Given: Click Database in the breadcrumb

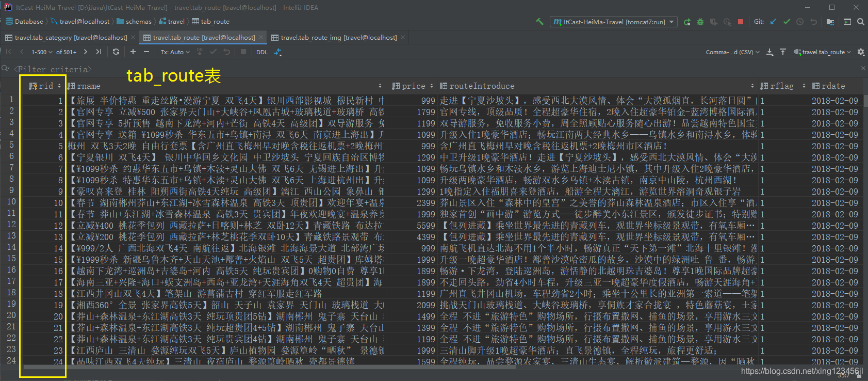Looking at the screenshot, I should 24,22.
